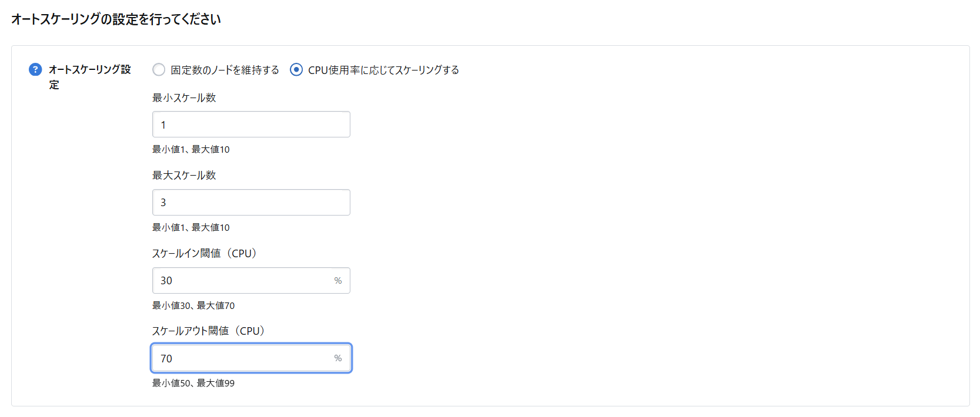The height and width of the screenshot is (417, 980).
Task: Click the 固定数のノードを維持する label text
Action: (x=225, y=70)
